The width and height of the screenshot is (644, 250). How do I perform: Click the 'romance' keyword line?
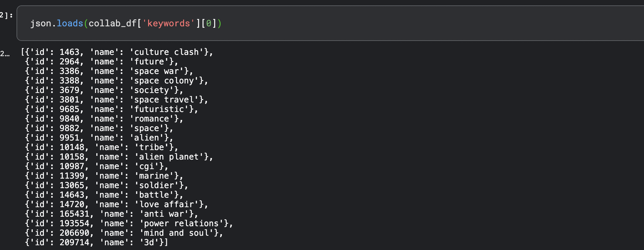pos(104,119)
